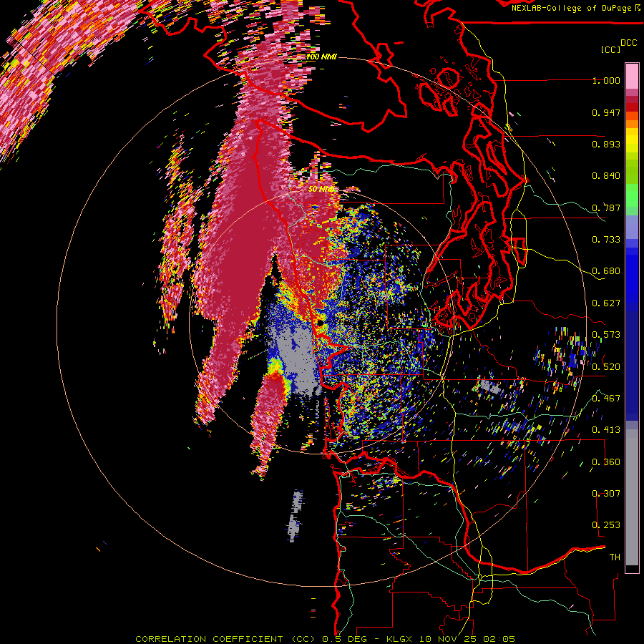This screenshot has height=644, width=644.
Task: Click the DCC product label above legend
Action: [628, 43]
